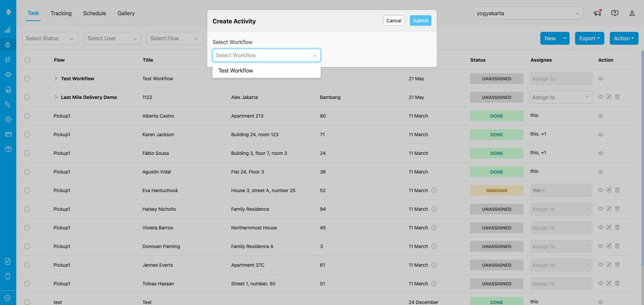
Task: Open the settings gear sidebar icon
Action: click(8, 119)
